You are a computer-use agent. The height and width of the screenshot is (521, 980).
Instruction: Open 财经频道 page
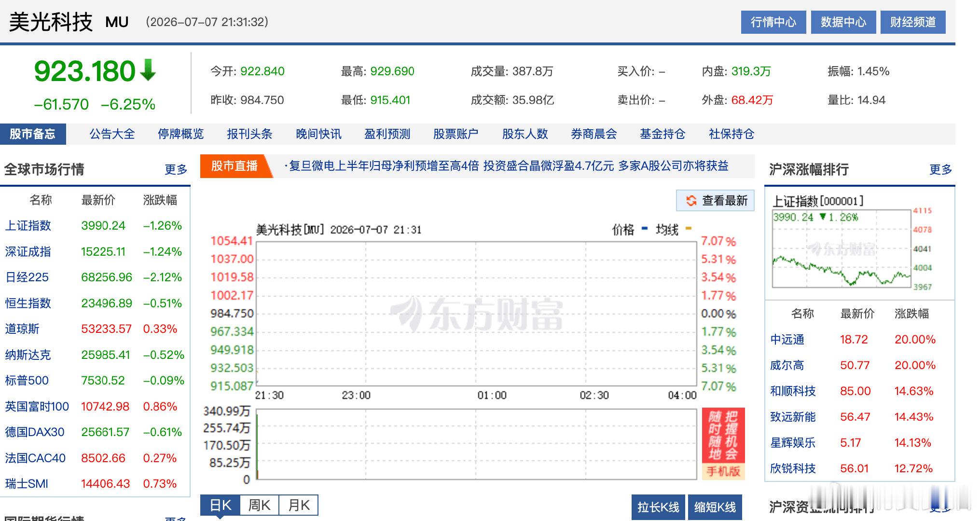coord(913,22)
